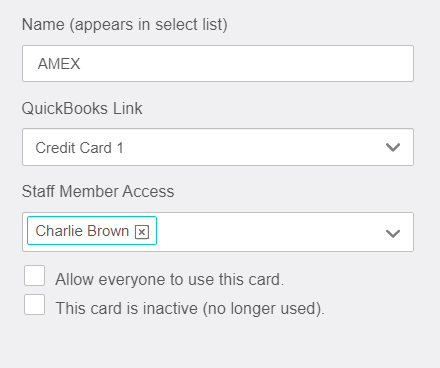Click the Staff Member Access field label
The width and height of the screenshot is (440, 368).
point(98,191)
